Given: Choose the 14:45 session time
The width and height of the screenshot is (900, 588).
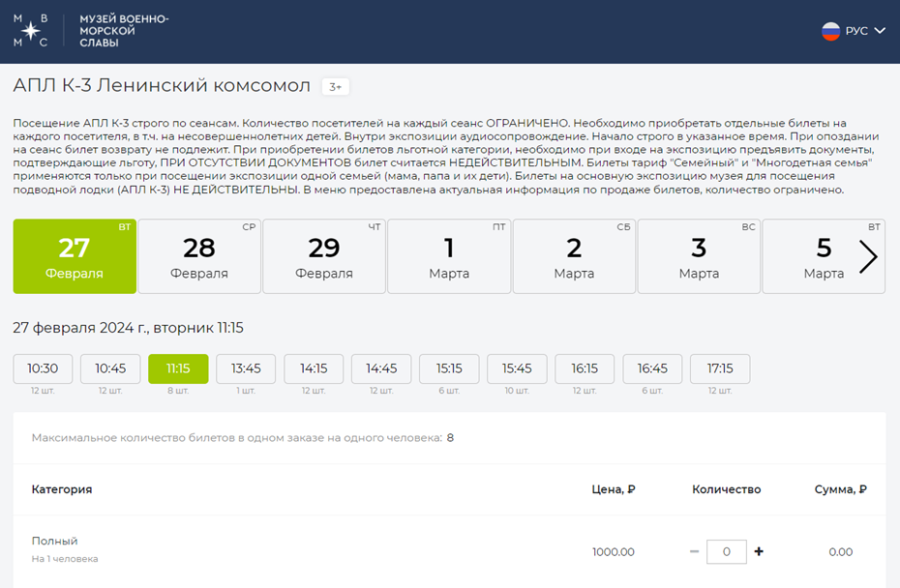Looking at the screenshot, I should tap(381, 368).
